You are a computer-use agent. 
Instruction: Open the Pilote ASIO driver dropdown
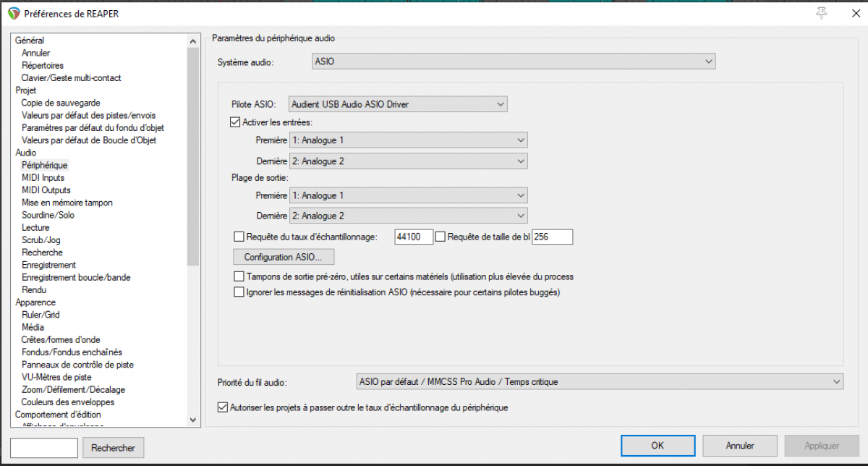click(x=398, y=104)
